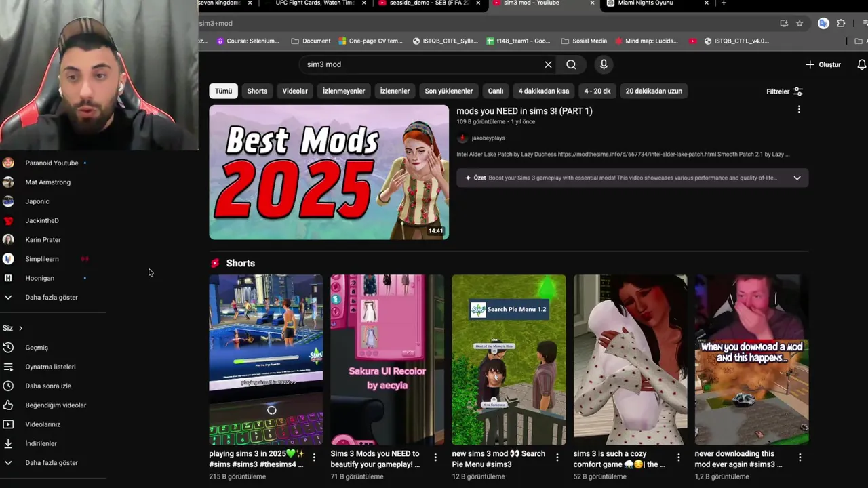
Task: Open the jakobeyplays channel name link
Action: [x=488, y=138]
